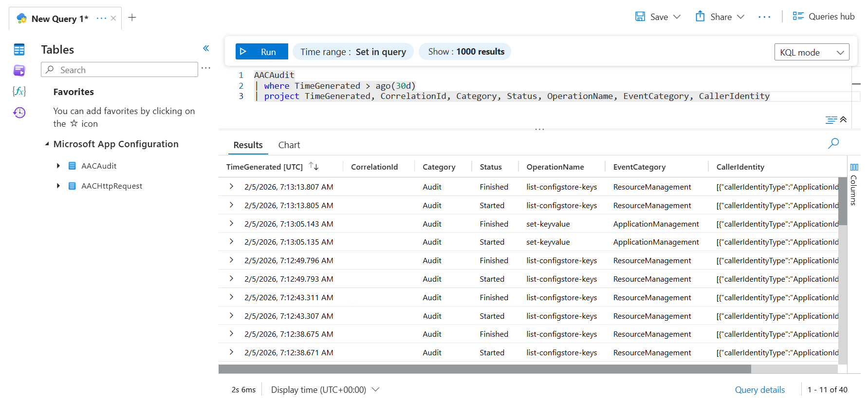
Task: Open the Columns panel on right edge
Action: (x=854, y=185)
